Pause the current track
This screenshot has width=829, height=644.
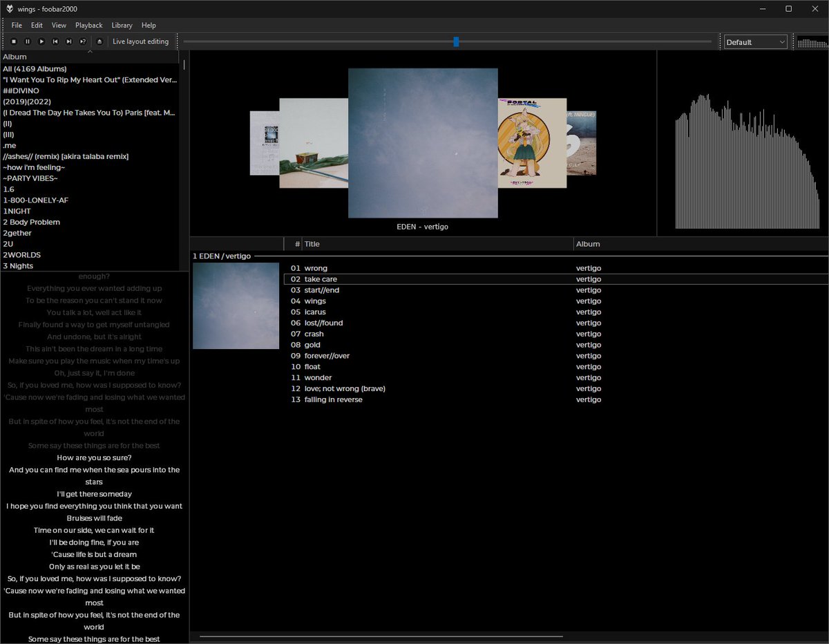click(x=28, y=41)
